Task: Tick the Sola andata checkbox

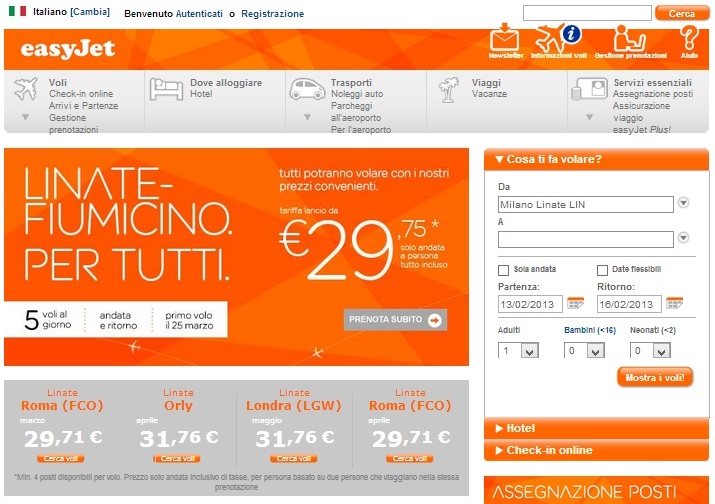Action: (503, 270)
